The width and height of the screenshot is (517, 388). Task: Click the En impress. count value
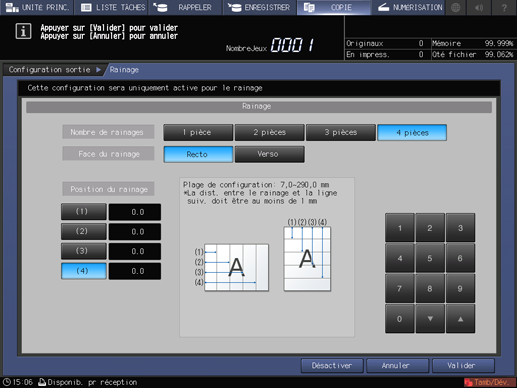point(421,54)
